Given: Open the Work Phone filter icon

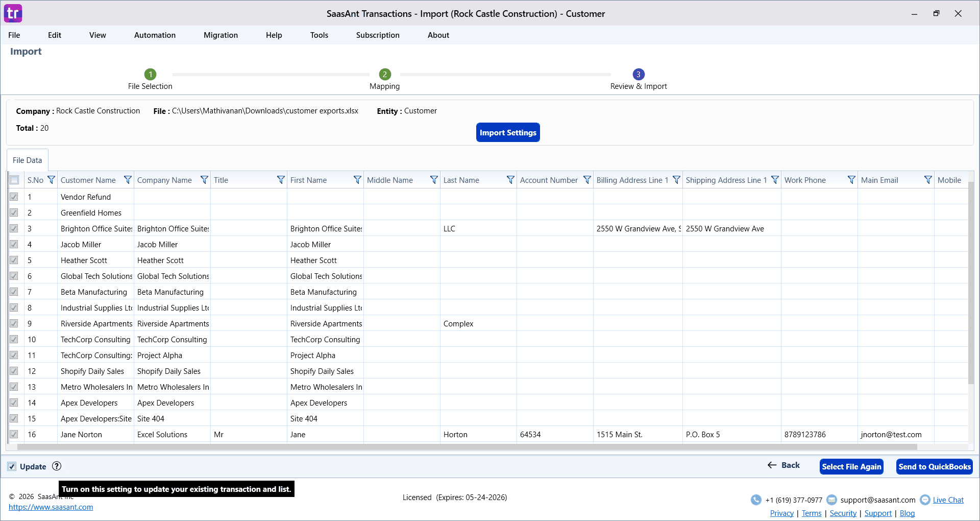Looking at the screenshot, I should (851, 180).
